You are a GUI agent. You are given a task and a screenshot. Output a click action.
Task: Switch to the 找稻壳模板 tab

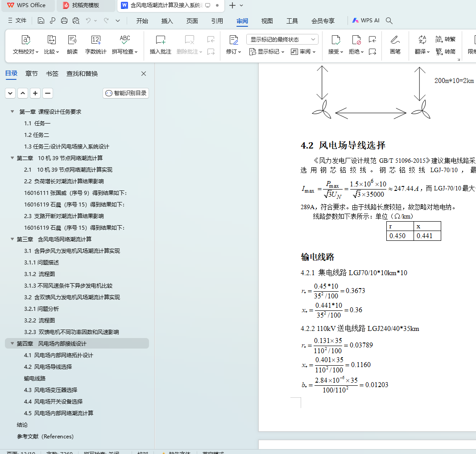click(x=86, y=5)
